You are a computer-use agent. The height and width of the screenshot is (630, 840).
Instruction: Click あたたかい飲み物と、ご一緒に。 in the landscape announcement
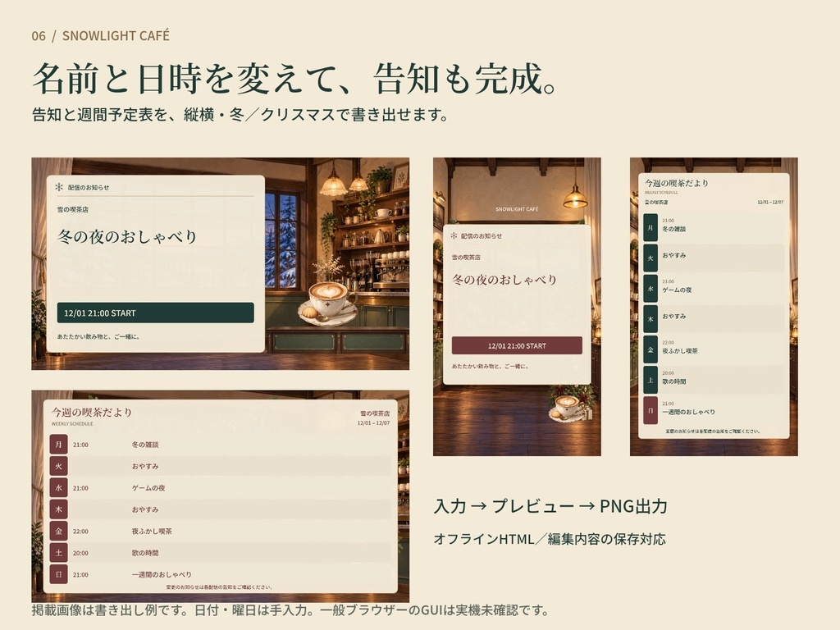(x=98, y=337)
